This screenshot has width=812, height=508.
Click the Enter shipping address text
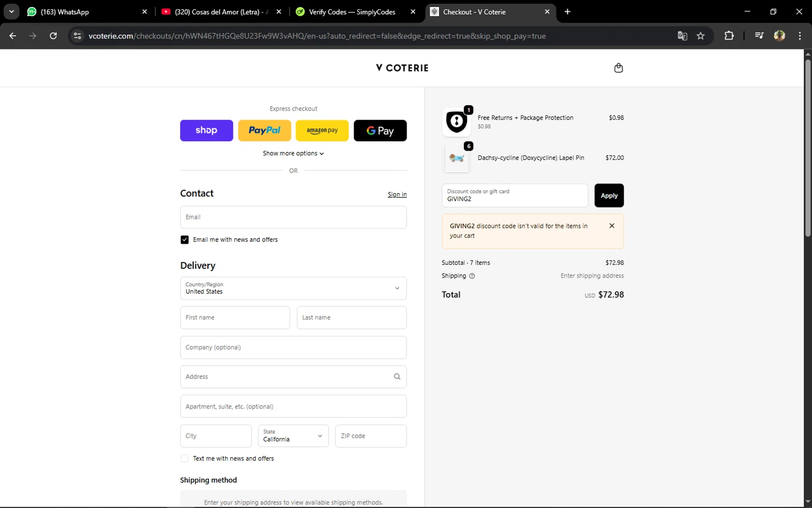(592, 276)
